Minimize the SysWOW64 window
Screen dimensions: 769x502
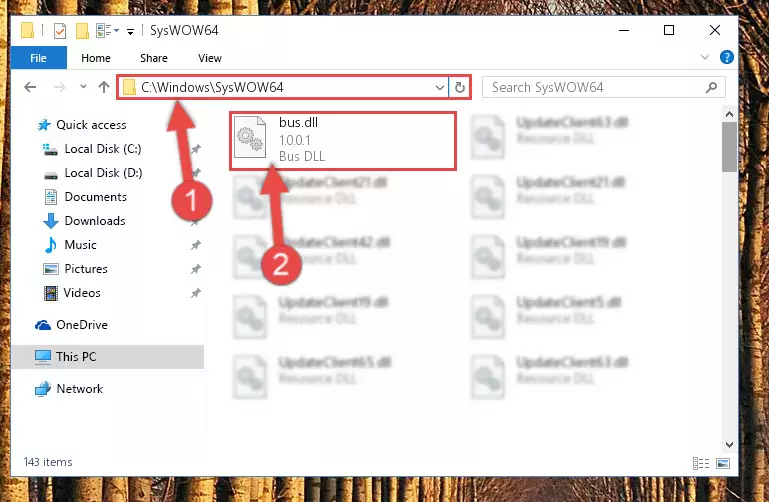point(624,30)
